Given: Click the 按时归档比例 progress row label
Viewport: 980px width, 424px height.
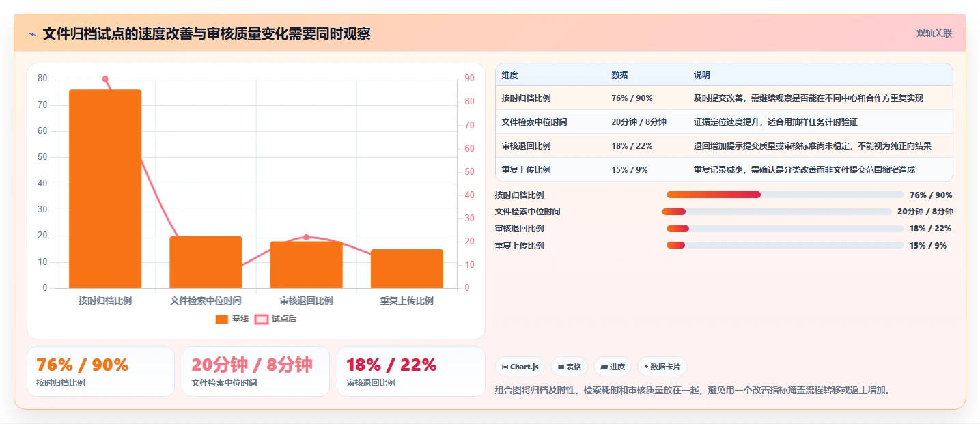Looking at the screenshot, I should 520,195.
